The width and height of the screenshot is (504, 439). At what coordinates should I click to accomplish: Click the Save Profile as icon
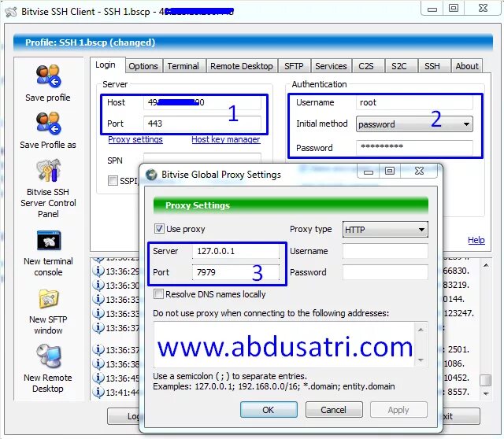coord(48,123)
